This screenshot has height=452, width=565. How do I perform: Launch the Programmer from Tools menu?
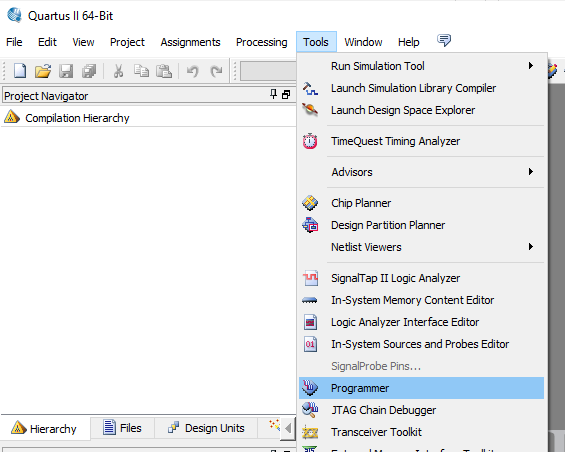421,388
